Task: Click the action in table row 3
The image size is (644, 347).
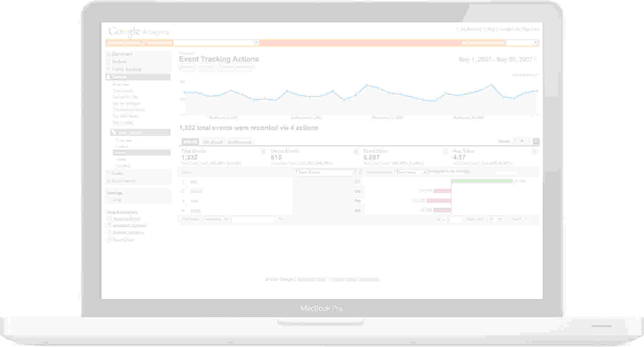Action: point(194,201)
